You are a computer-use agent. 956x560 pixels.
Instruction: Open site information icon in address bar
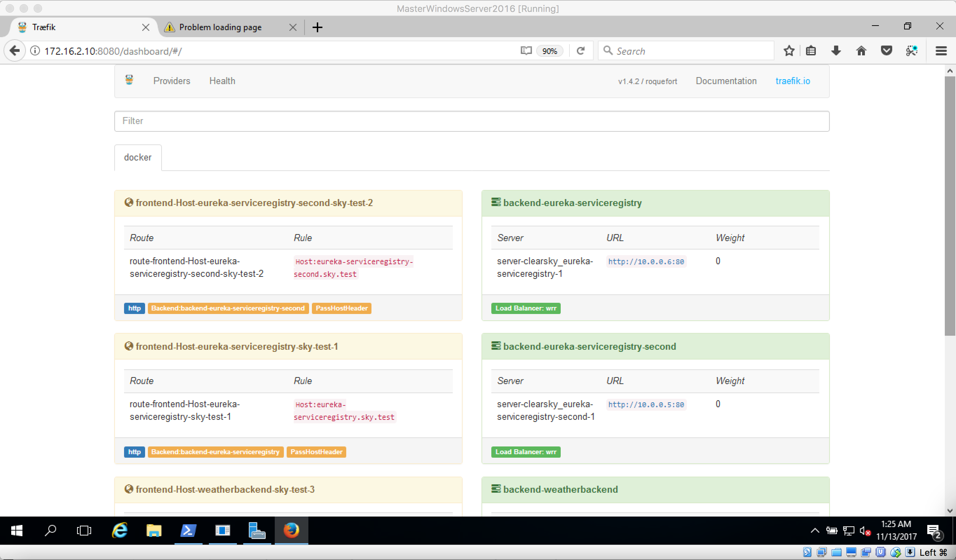point(35,51)
